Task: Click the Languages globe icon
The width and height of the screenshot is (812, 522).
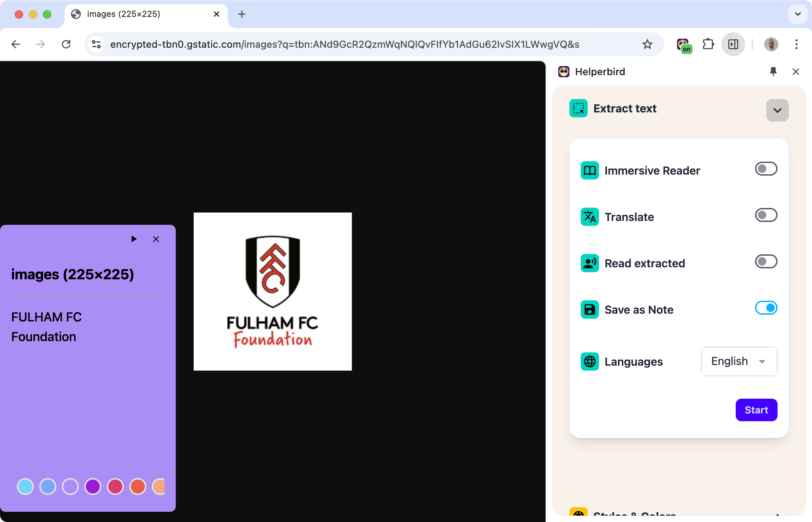Action: click(589, 362)
